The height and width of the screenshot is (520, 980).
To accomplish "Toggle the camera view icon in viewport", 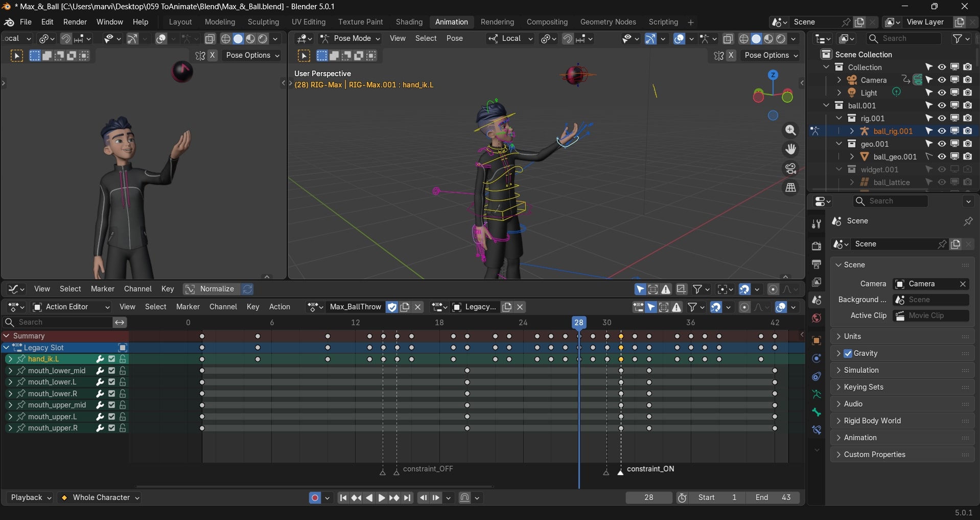I will point(790,169).
